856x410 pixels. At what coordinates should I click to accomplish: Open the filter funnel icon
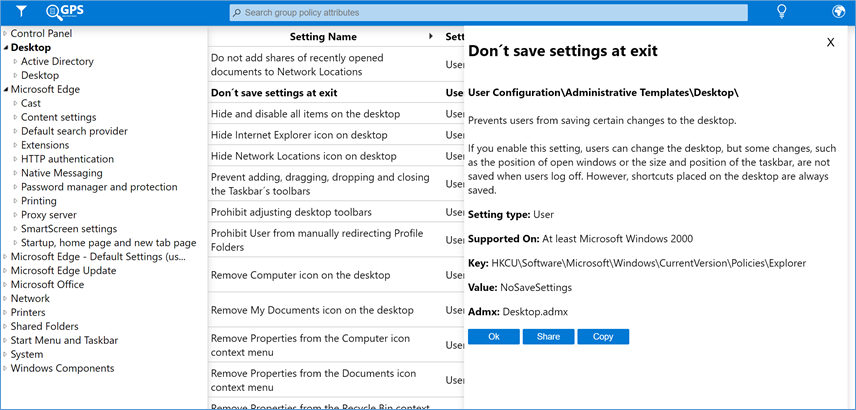point(21,11)
